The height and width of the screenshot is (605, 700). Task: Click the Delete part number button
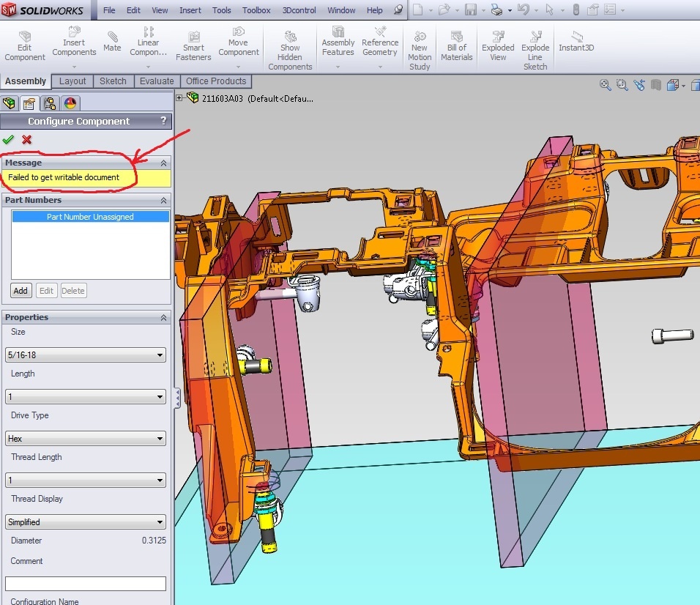tap(73, 291)
